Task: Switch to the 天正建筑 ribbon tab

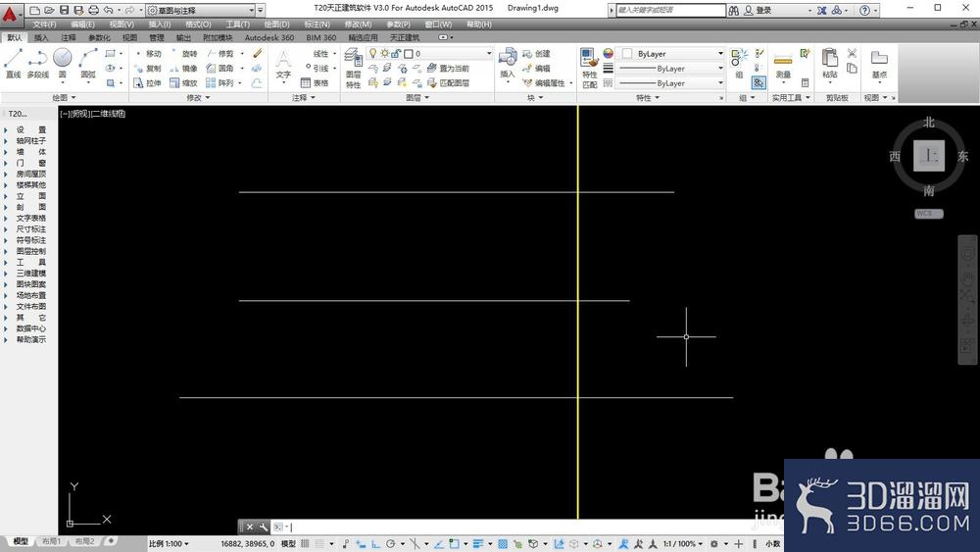Action: coord(405,37)
